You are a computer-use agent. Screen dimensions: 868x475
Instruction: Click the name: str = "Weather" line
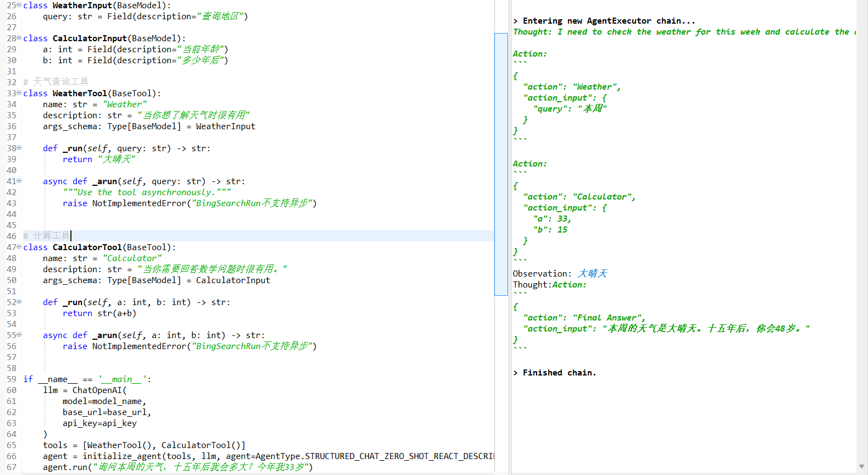click(95, 104)
